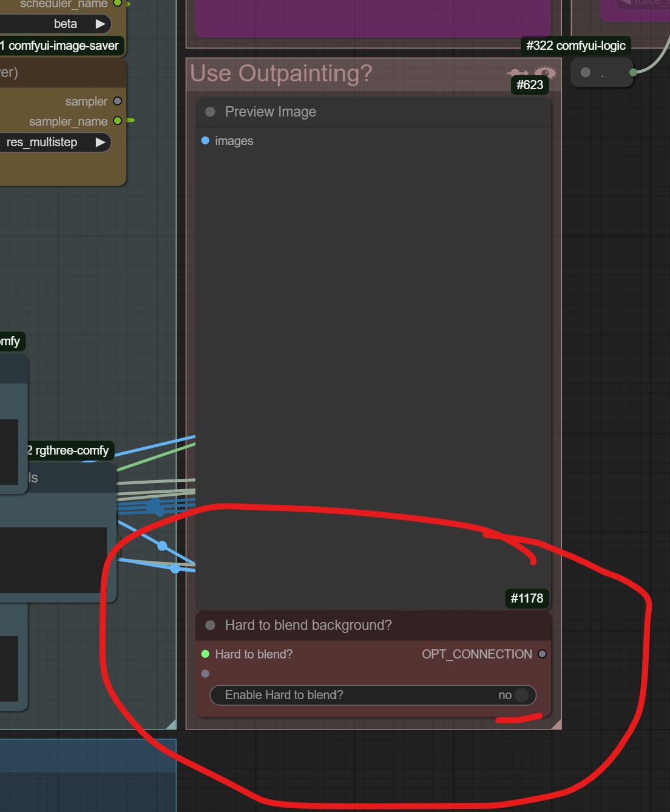Screen dimensions: 670x812
Task: Toggle the eye icon on Use Outpainting group
Action: point(545,73)
